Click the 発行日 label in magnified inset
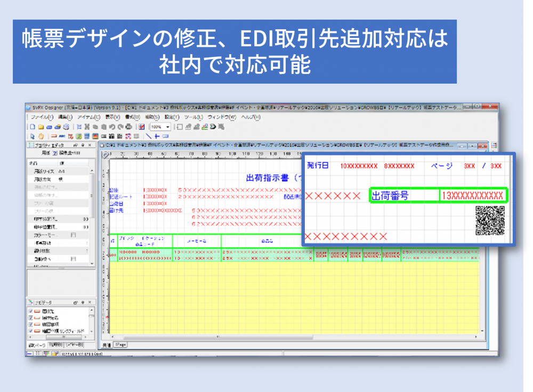This screenshot has width=533, height=392. [318, 166]
